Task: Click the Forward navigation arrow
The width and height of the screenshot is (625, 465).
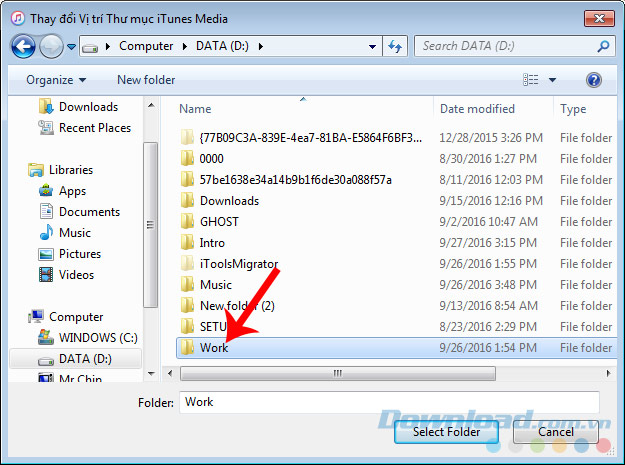Action: (x=51, y=46)
